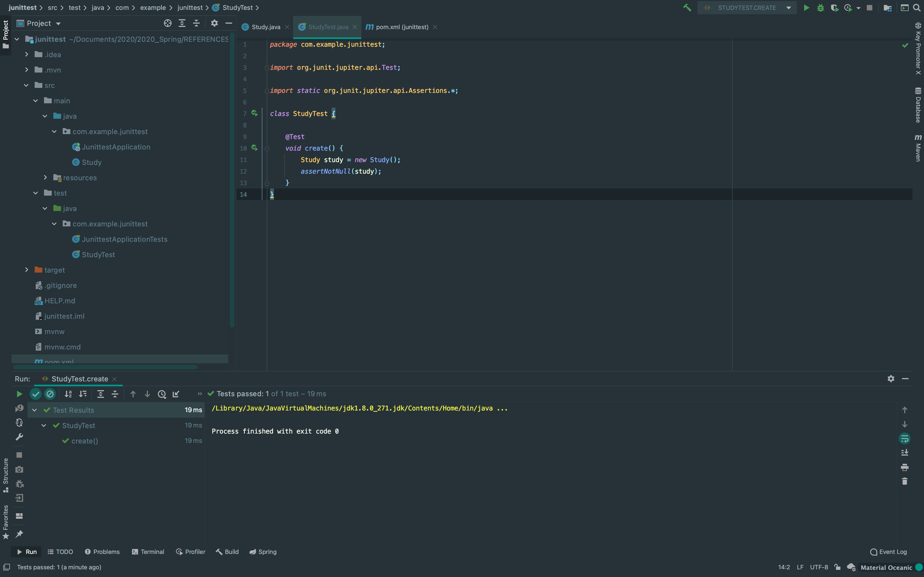Toggle soft-wrap in the console output
The image size is (924, 577).
[904, 439]
